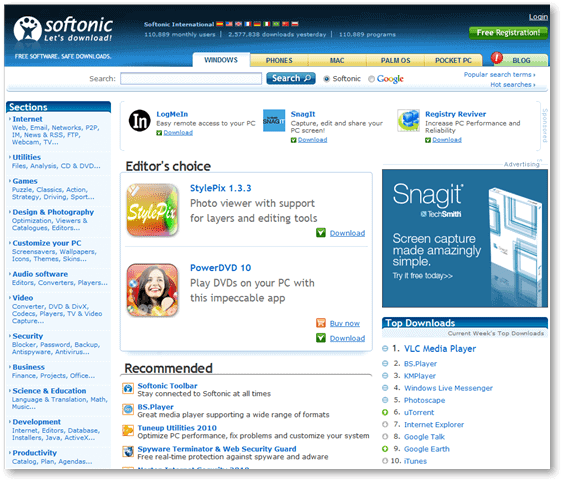The width and height of the screenshot is (561, 480).
Task: Click the Spyware Terminator icon
Action: coord(128,451)
